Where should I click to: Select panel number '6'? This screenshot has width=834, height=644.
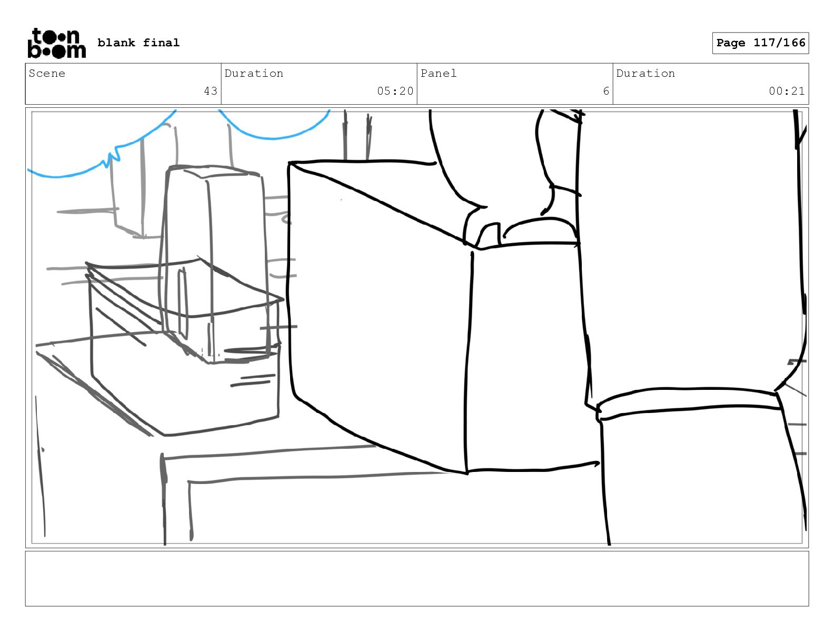[x=606, y=91]
